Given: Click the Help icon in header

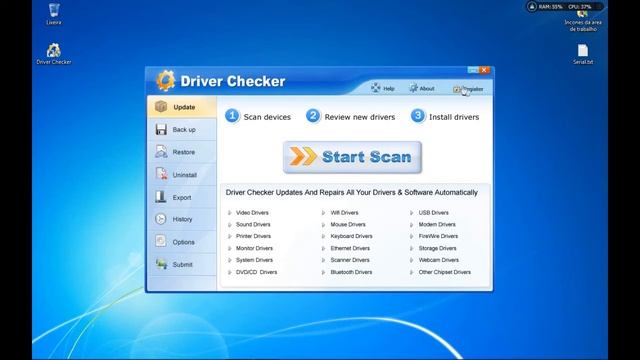Looking at the screenshot, I should 376,88.
